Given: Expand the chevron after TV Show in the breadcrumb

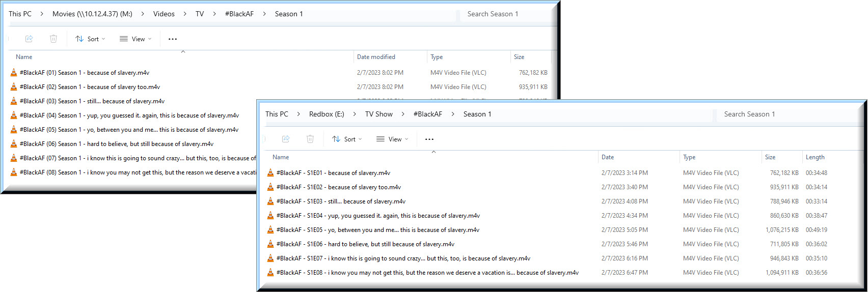Looking at the screenshot, I should coord(403,114).
